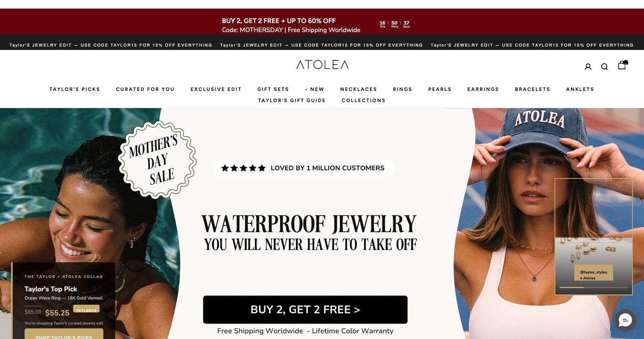
Task: Open Taylor's Picks menu item
Action: [x=75, y=89]
